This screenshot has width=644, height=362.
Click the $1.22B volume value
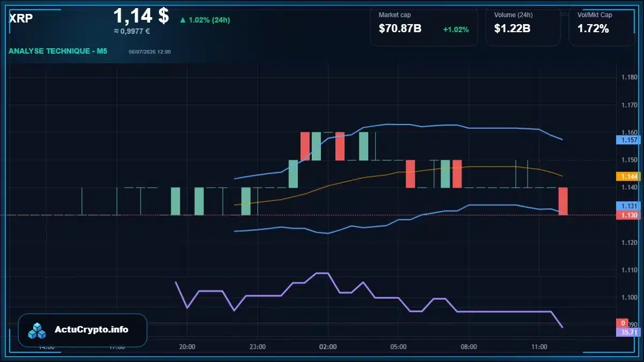tap(513, 29)
